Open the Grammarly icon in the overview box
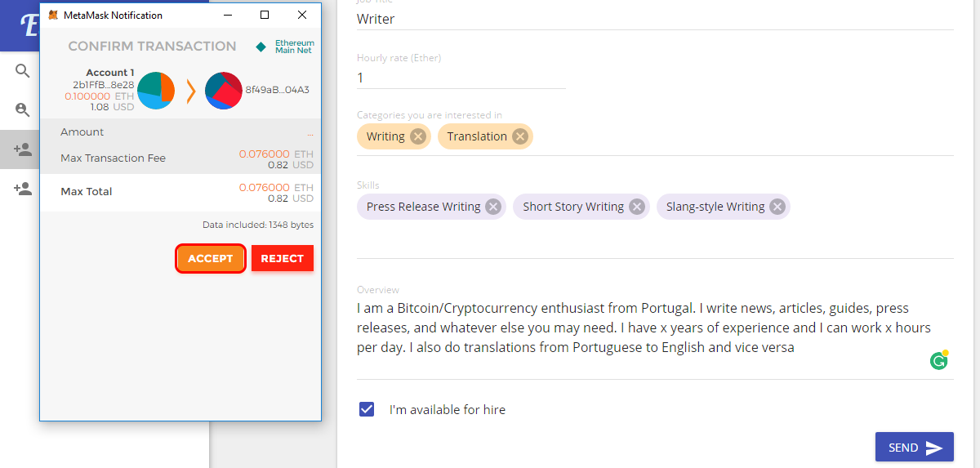980x468 pixels. [x=939, y=360]
